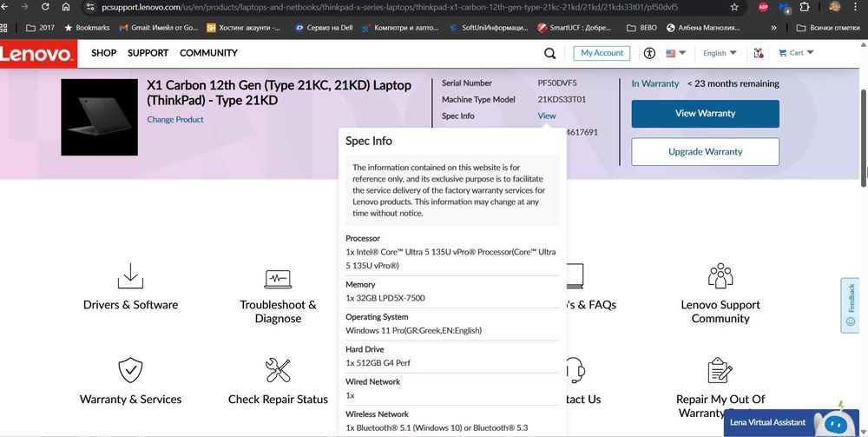This screenshot has height=437, width=868.
Task: Open the apps grid in bookmarks bar
Action: (3, 27)
